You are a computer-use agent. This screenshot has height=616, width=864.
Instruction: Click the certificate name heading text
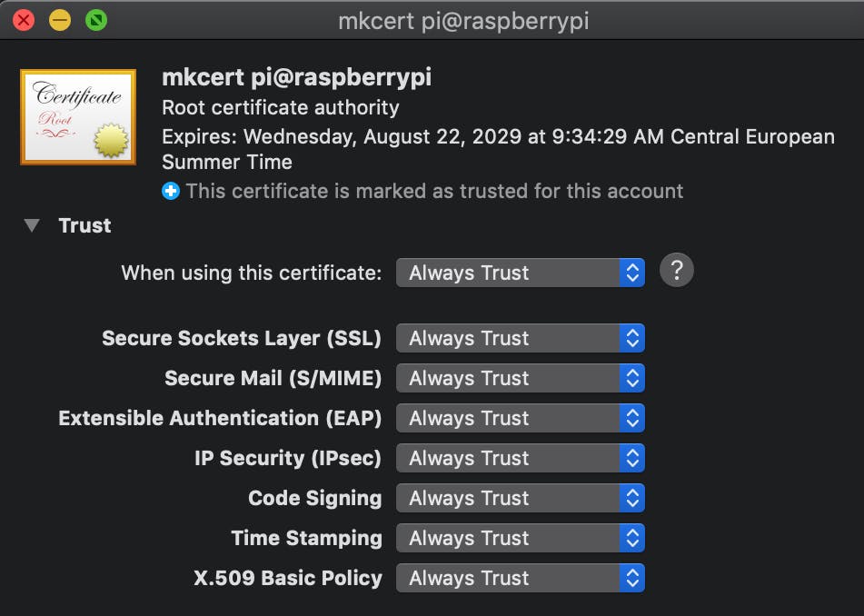(x=296, y=77)
